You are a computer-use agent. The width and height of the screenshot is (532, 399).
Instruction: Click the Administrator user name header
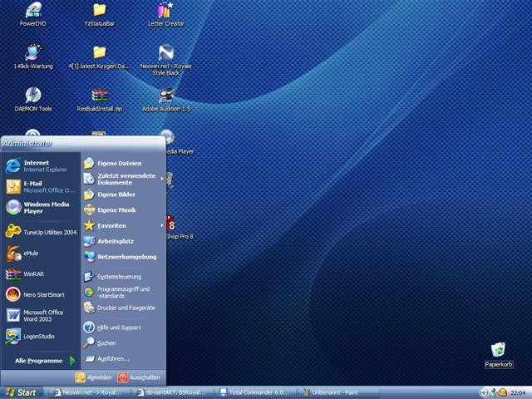point(27,144)
